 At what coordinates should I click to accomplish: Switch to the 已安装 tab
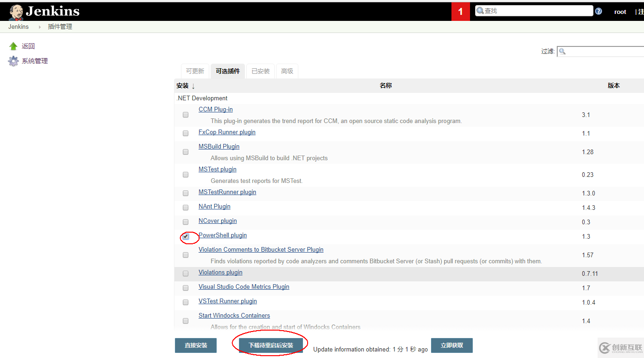[260, 71]
